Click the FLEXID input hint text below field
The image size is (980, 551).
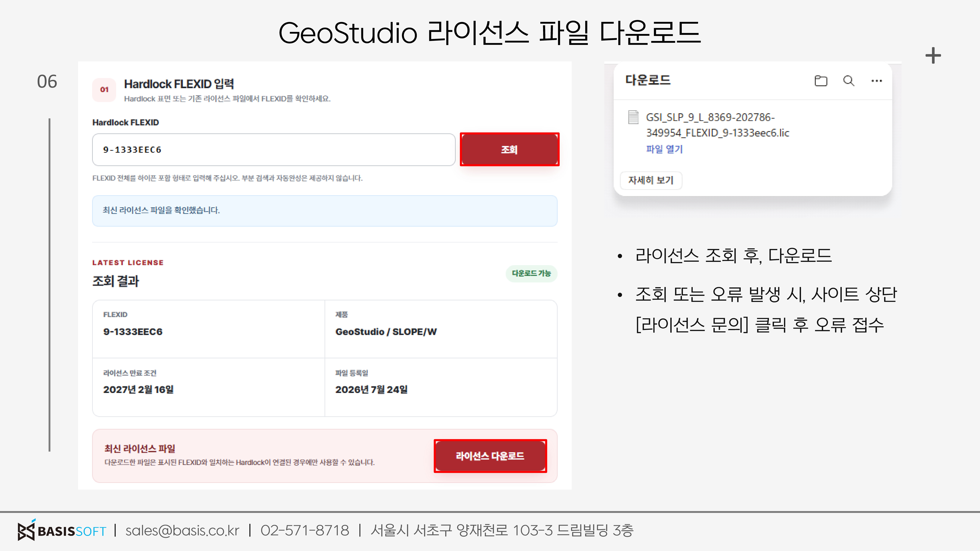pos(228,178)
